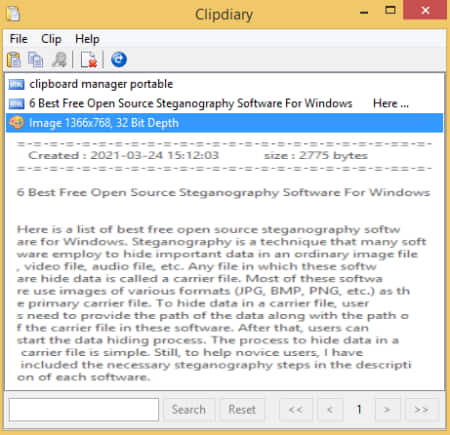
Task: Go to first page with << button
Action: 296,409
